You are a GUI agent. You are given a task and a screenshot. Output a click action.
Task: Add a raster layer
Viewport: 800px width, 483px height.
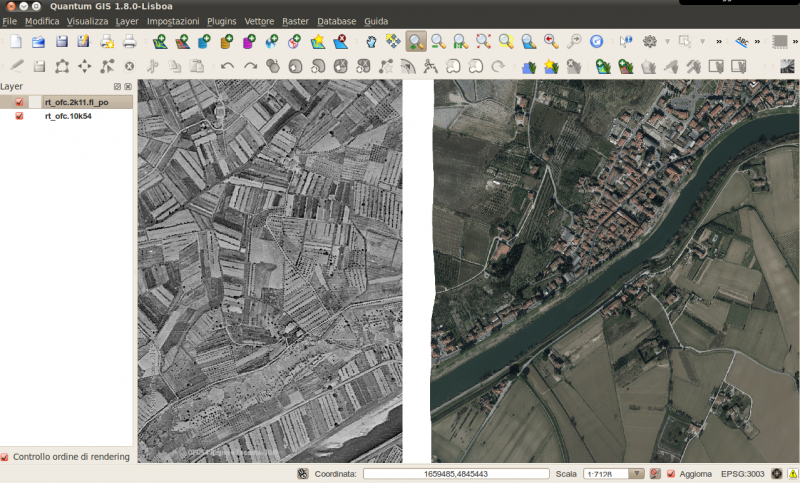(x=182, y=41)
